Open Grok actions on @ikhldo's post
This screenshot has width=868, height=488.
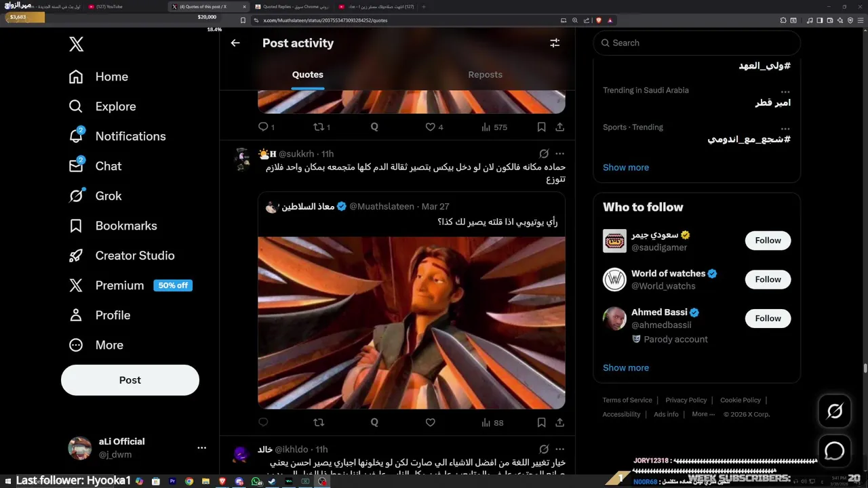[544, 449]
